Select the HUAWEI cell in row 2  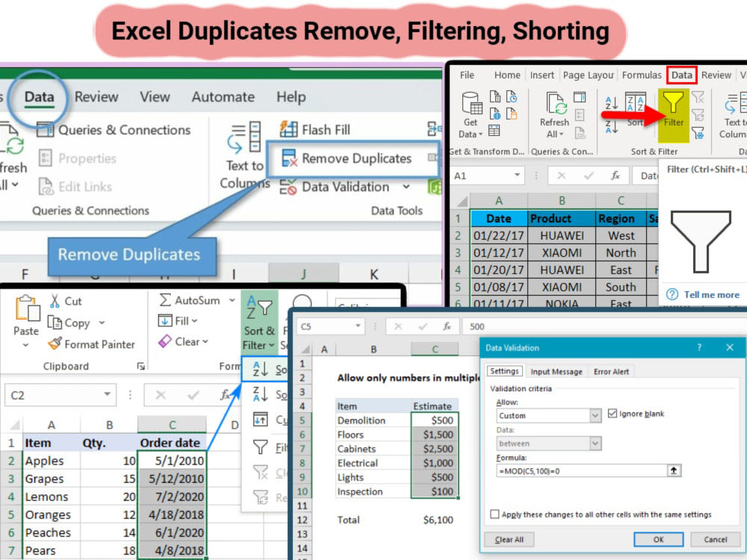click(562, 236)
